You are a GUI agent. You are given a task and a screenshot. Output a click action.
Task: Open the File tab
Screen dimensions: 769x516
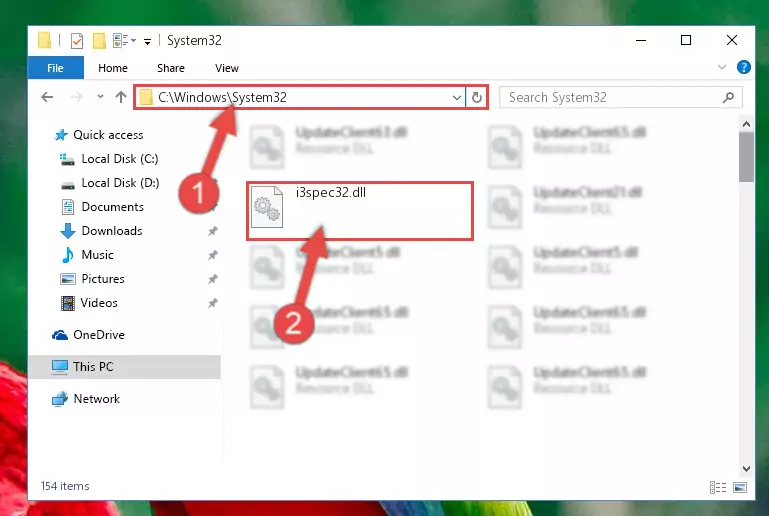coord(55,68)
